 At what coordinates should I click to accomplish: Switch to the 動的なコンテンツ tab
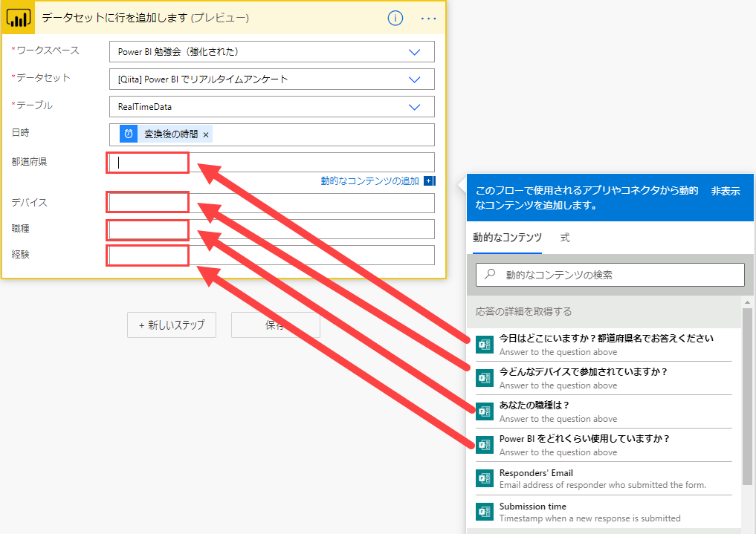pyautogui.click(x=507, y=238)
